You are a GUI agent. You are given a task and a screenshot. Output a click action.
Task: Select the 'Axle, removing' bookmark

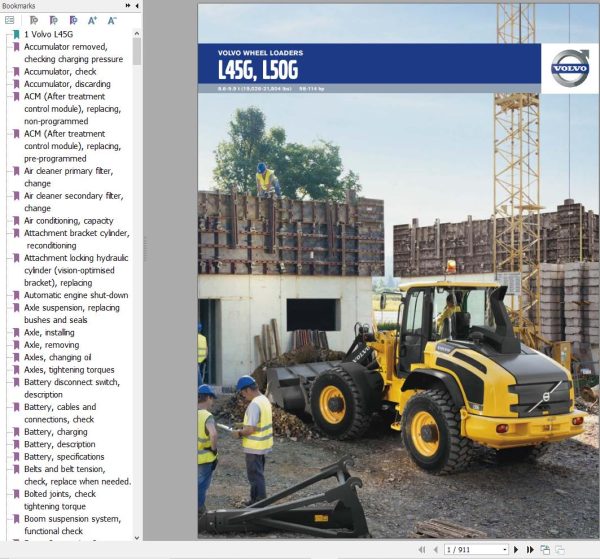click(52, 345)
